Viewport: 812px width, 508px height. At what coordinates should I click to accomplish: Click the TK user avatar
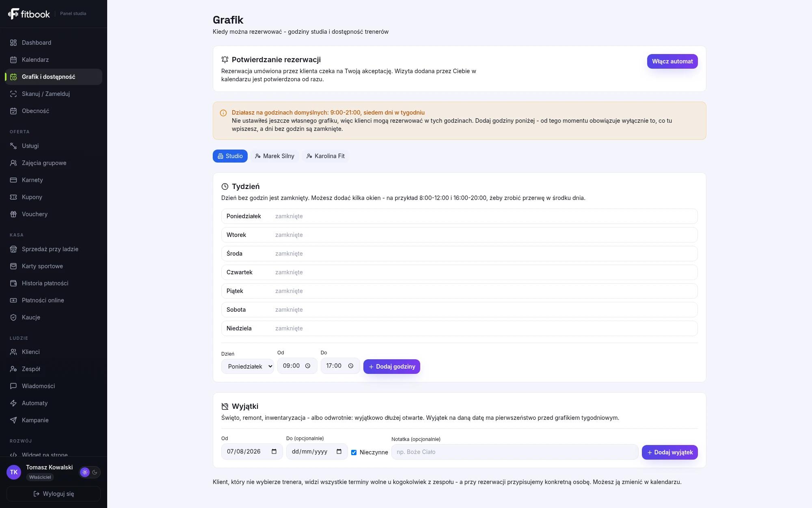(14, 472)
